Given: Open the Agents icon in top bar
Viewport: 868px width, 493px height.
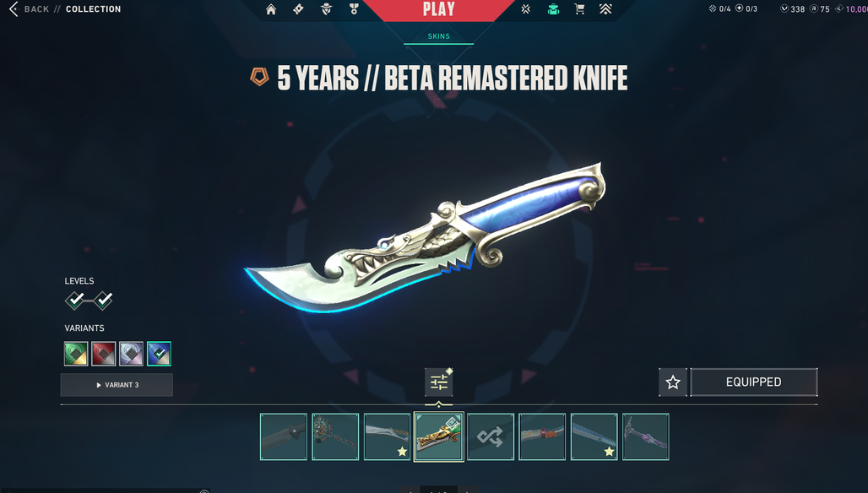Looking at the screenshot, I should [326, 8].
